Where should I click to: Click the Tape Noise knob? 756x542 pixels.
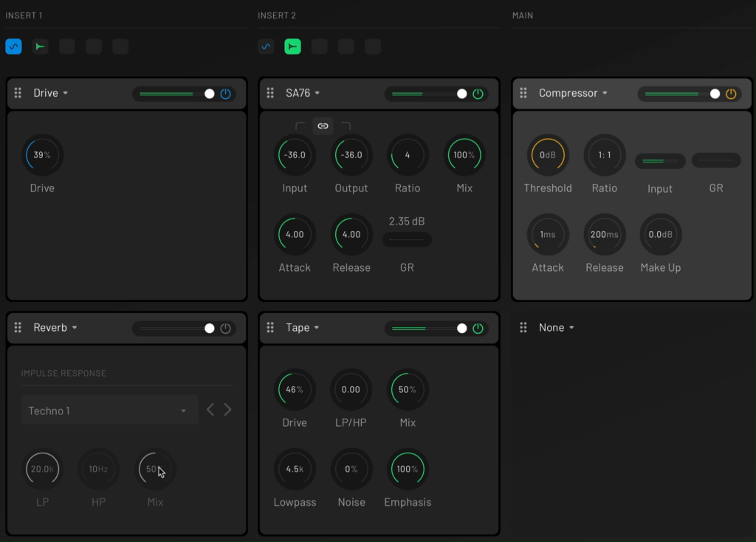point(351,469)
